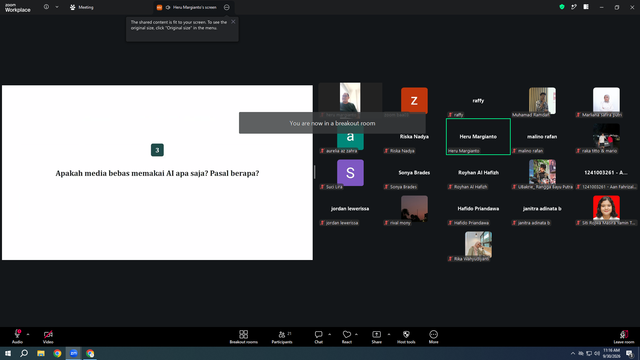The image size is (640, 360).
Task: Show hidden system tray icons
Action: coord(573,353)
